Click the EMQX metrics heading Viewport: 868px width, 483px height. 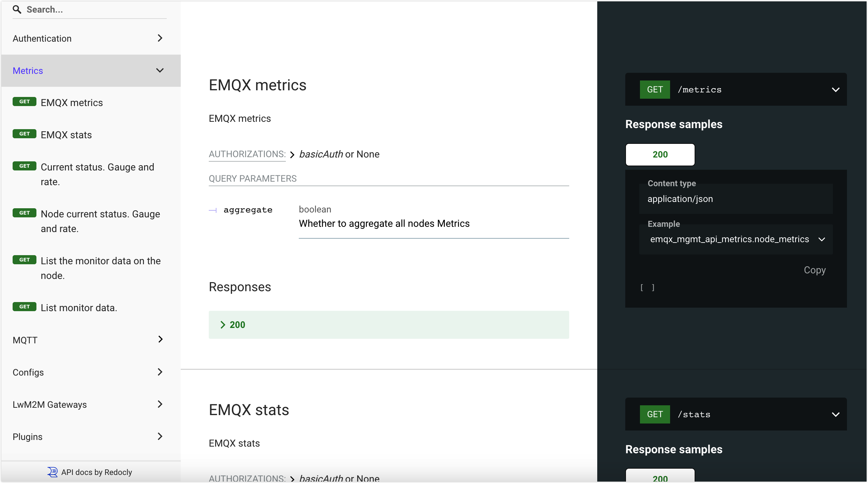257,85
